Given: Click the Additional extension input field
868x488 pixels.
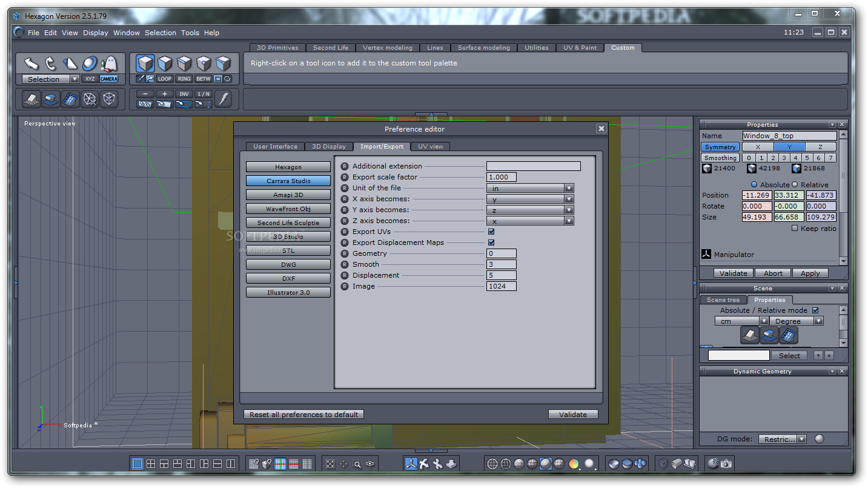Looking at the screenshot, I should click(x=534, y=166).
